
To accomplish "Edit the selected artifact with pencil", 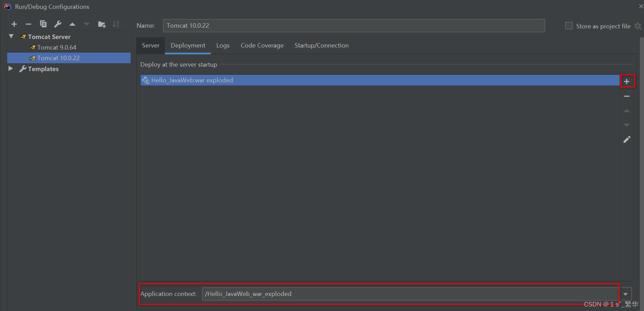I will click(627, 139).
